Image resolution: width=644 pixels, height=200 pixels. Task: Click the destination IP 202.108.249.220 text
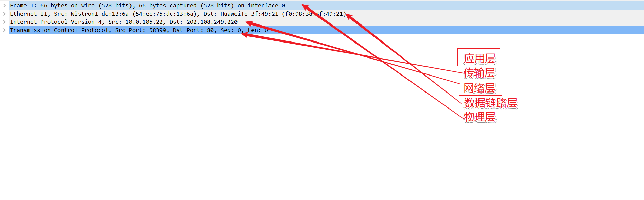click(x=212, y=22)
